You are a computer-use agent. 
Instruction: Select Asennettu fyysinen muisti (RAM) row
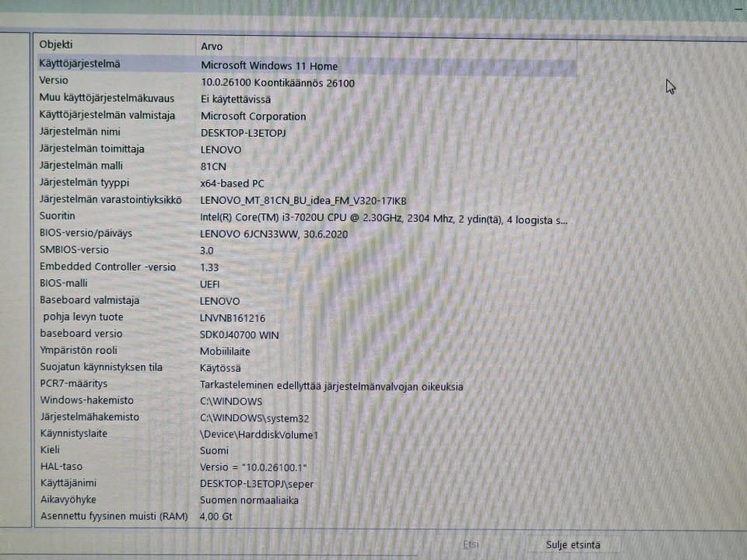tap(114, 516)
